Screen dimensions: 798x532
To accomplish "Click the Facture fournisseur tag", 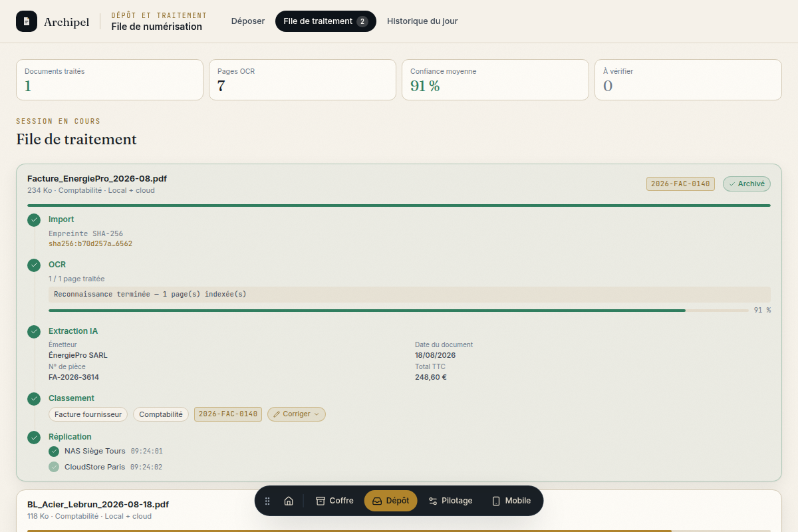I will click(x=88, y=414).
